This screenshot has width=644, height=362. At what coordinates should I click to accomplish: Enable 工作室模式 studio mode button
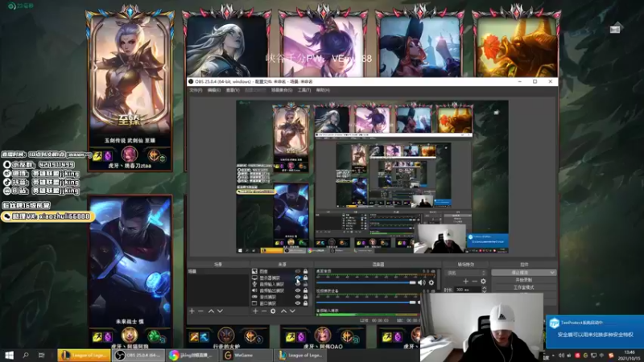524,287
